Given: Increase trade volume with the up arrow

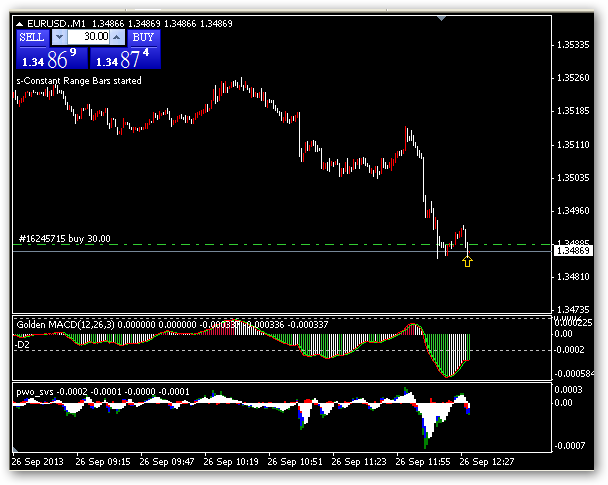Looking at the screenshot, I should coord(117,37).
